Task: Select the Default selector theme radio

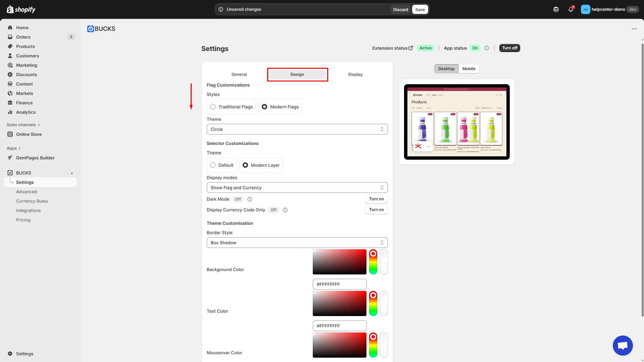Action: pyautogui.click(x=213, y=165)
